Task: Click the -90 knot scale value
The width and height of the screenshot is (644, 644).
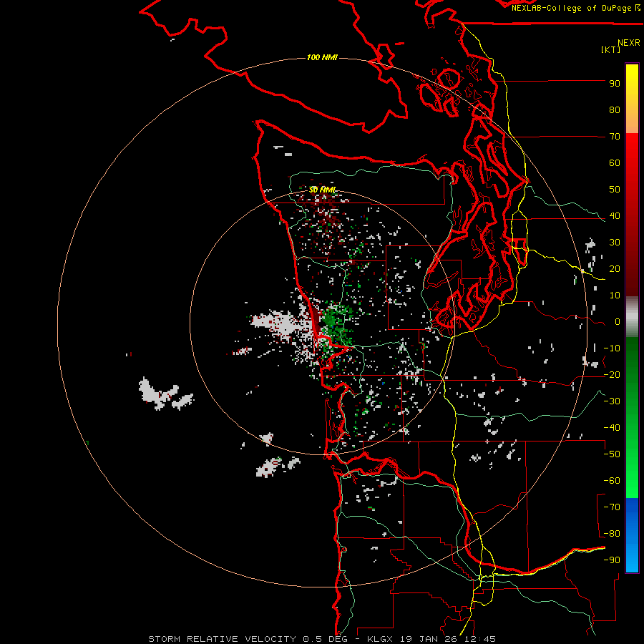Action: click(x=612, y=560)
